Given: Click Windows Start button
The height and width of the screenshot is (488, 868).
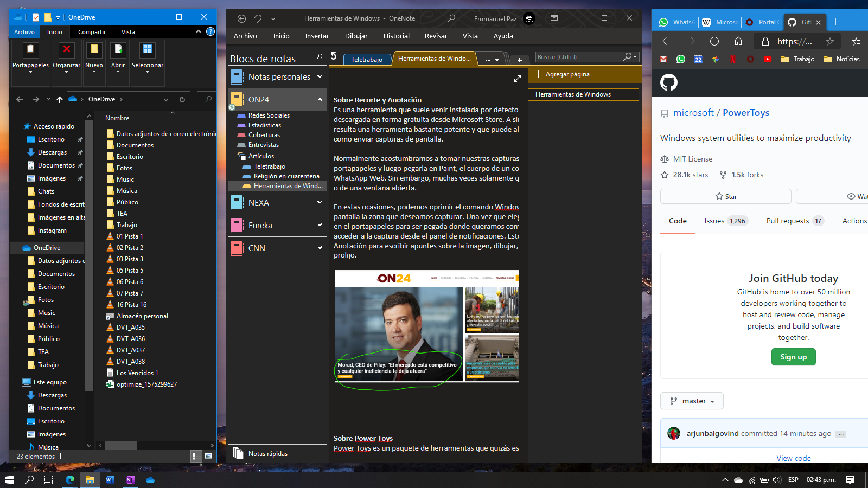Looking at the screenshot, I should [9, 480].
